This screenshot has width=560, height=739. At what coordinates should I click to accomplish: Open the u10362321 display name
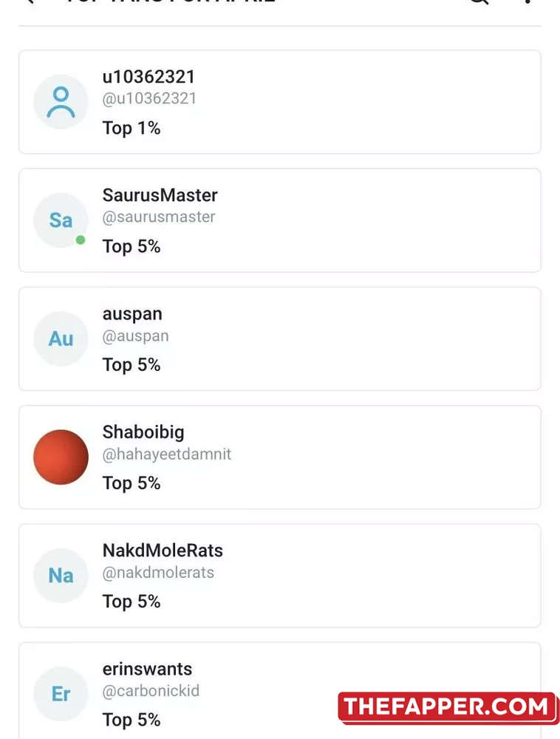coord(148,77)
